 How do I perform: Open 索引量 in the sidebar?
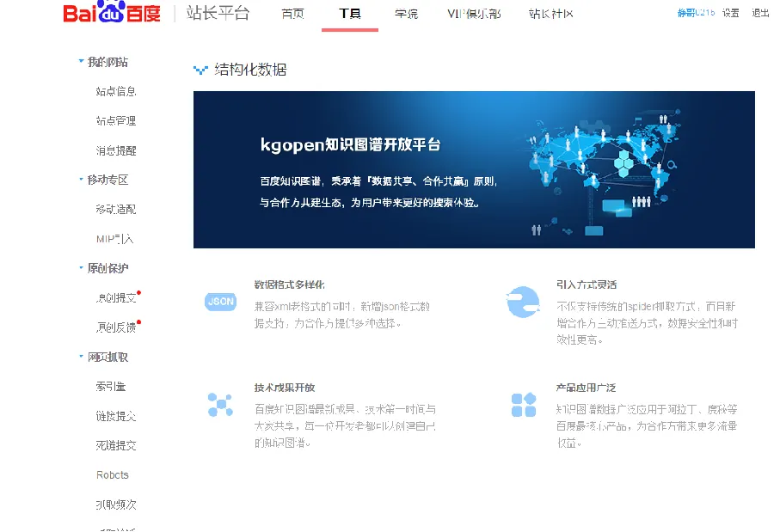point(111,387)
